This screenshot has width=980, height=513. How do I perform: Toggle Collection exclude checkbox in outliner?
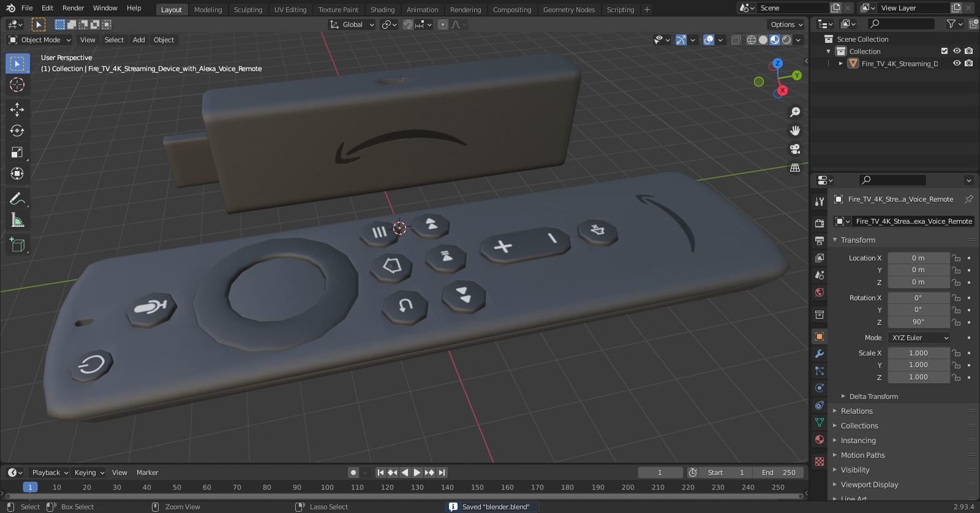pyautogui.click(x=944, y=51)
